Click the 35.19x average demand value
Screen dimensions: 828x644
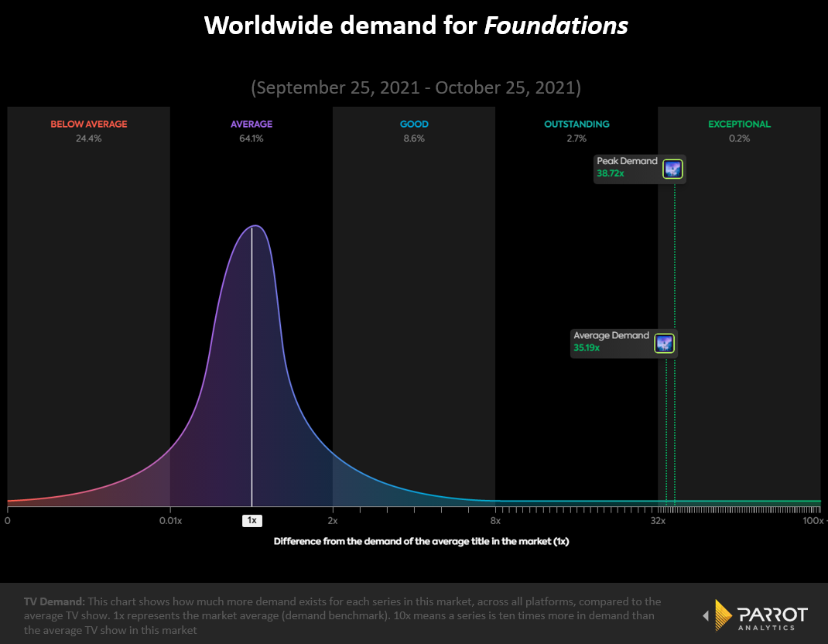point(587,348)
